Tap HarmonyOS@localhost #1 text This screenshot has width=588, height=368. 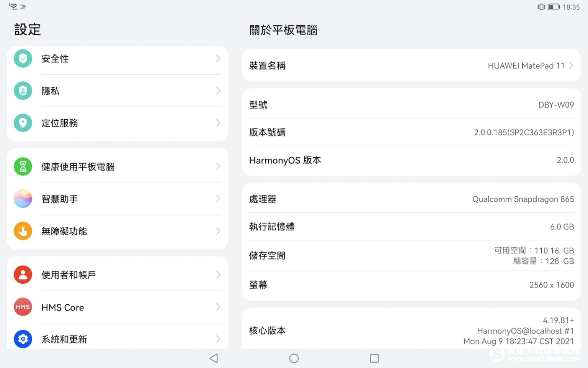click(525, 331)
